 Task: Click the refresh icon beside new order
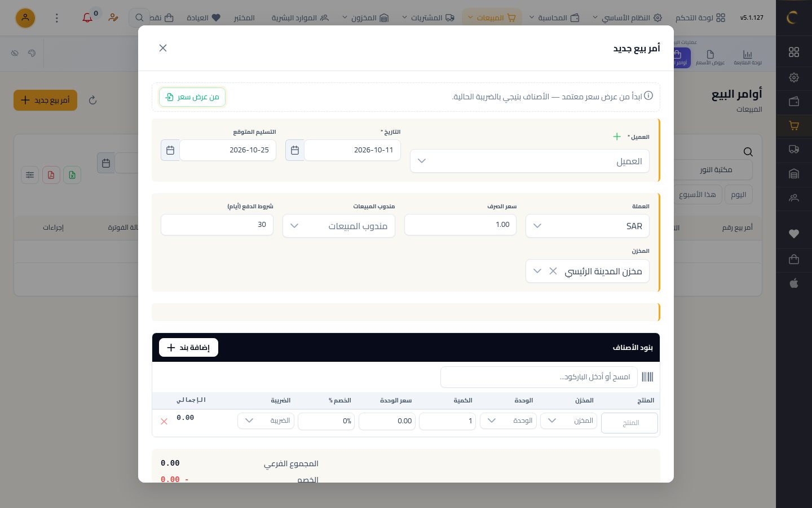93,100
